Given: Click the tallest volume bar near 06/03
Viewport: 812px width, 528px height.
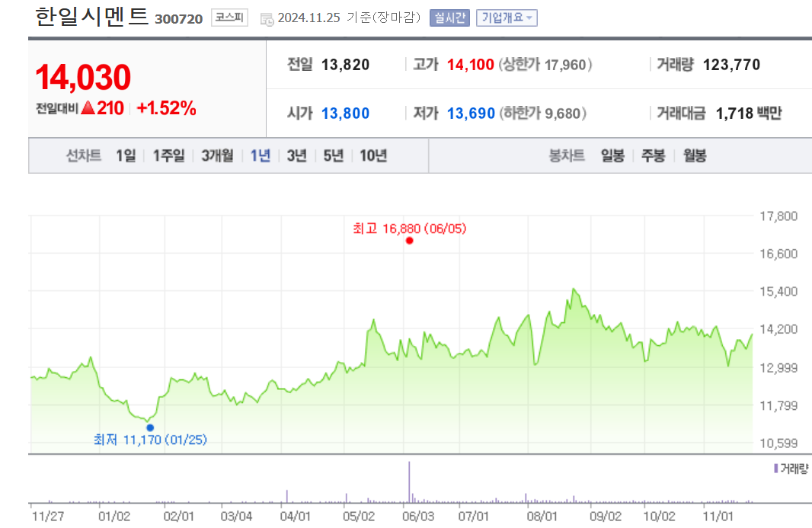Looking at the screenshot, I should [409, 482].
